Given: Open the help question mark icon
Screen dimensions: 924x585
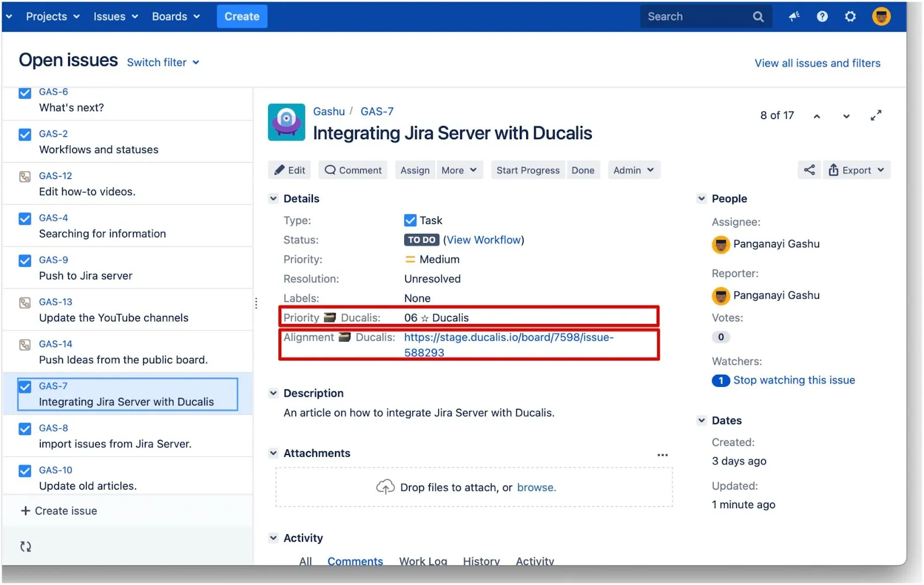Looking at the screenshot, I should [822, 17].
